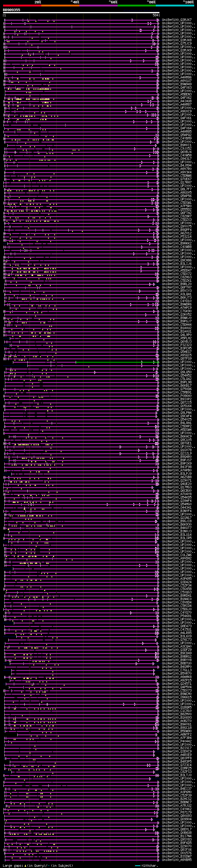The image size is (197, 868).
Task: Click the query length value 584
Action: [155, 15]
